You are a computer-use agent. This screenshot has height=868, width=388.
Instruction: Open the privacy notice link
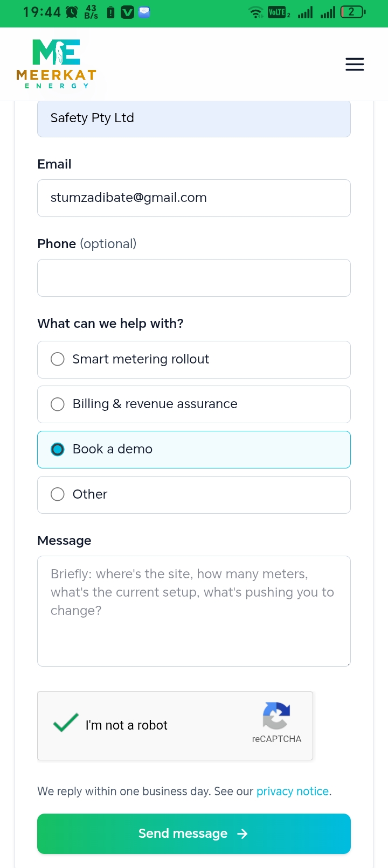coord(293,791)
